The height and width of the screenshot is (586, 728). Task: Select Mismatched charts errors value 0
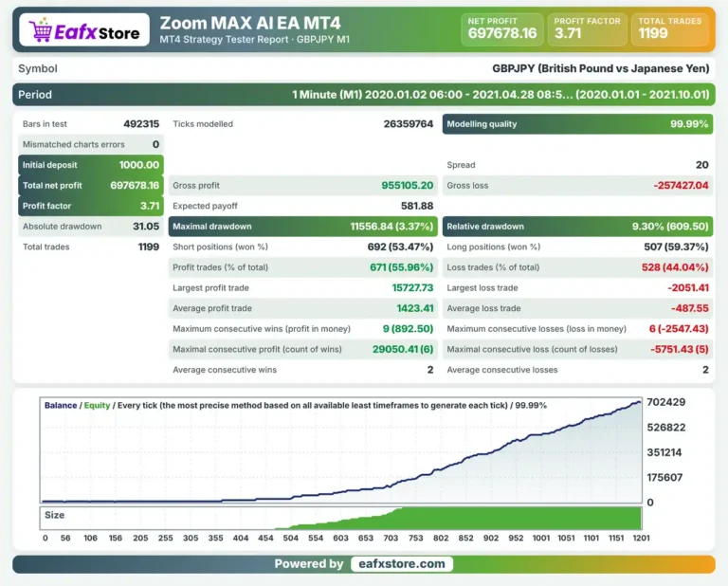(156, 144)
